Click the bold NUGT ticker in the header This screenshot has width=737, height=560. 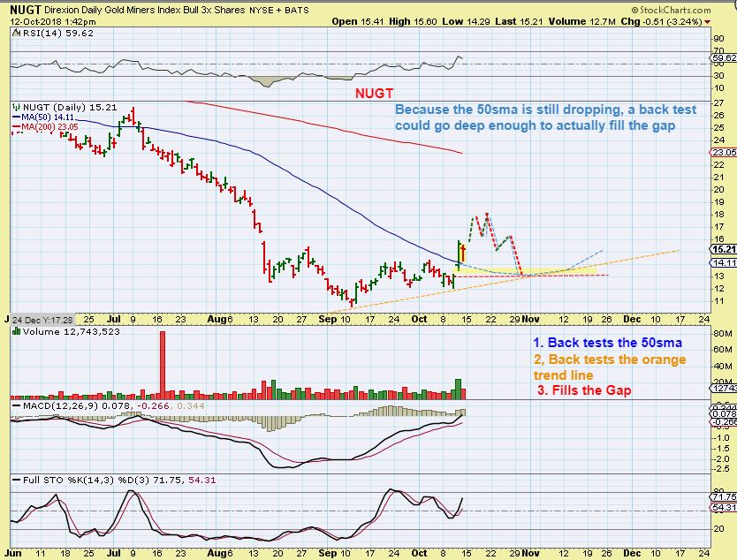pos(26,10)
